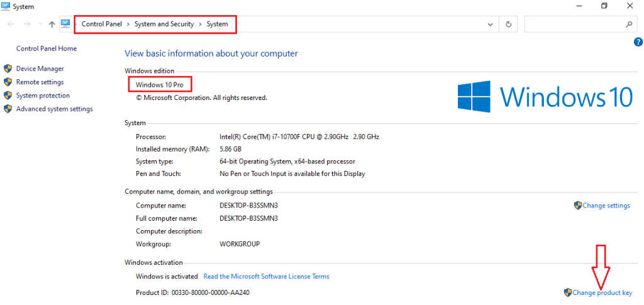This screenshot has width=644, height=305.
Task: Select System in the breadcrumb path
Action: (x=217, y=25)
